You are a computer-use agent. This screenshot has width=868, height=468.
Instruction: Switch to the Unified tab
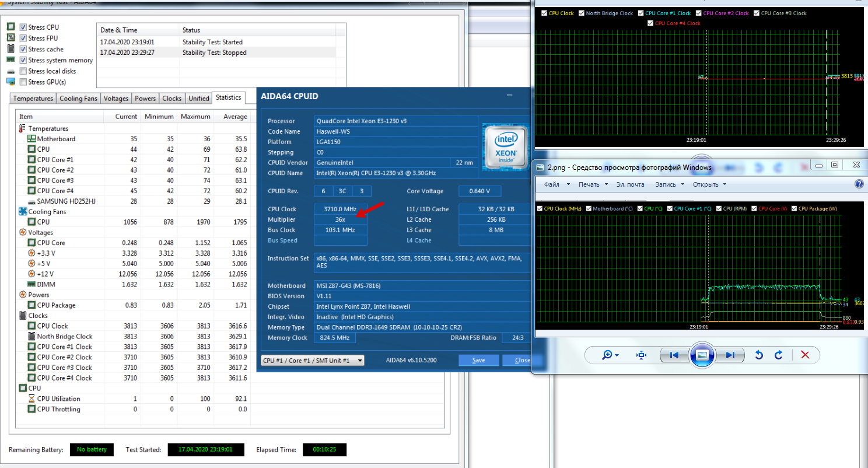point(199,99)
